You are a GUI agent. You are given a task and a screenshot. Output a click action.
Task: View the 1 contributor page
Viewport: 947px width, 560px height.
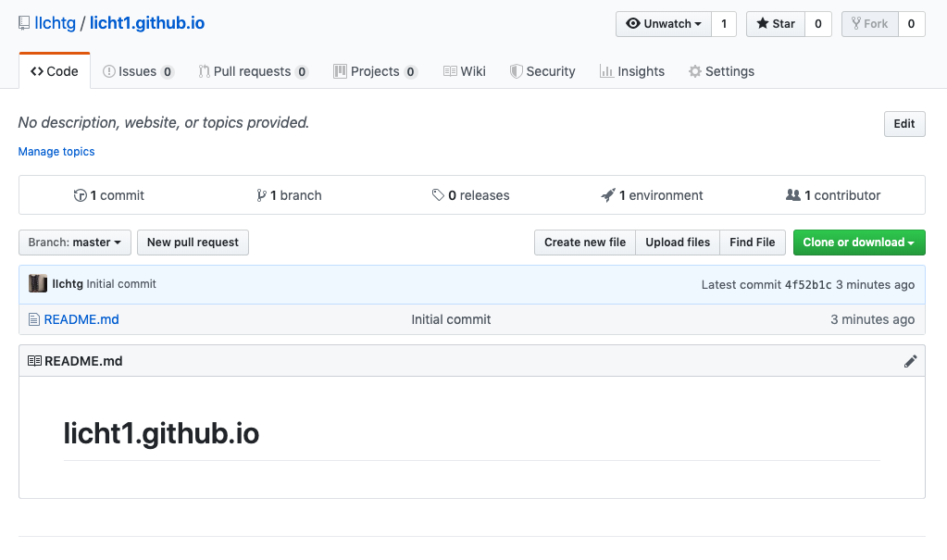833,195
